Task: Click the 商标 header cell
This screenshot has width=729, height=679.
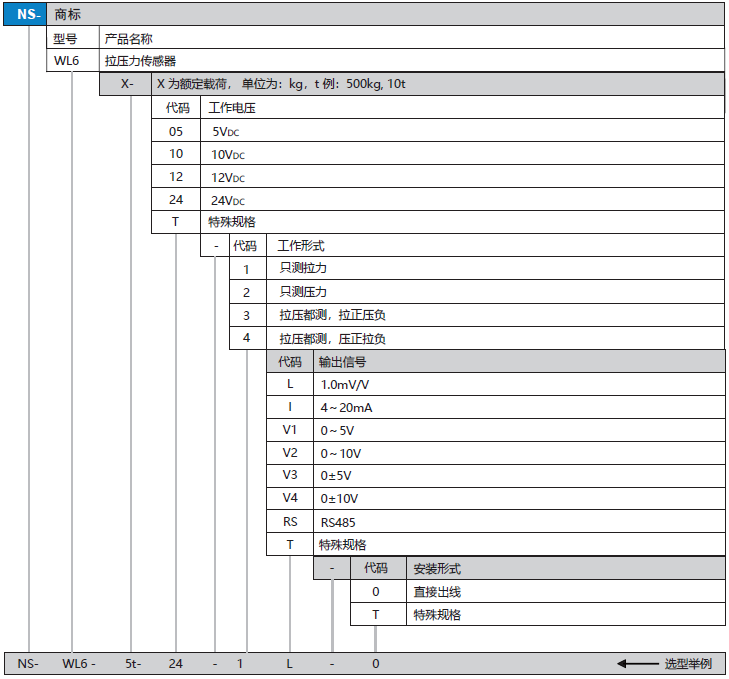Action: 69,14
